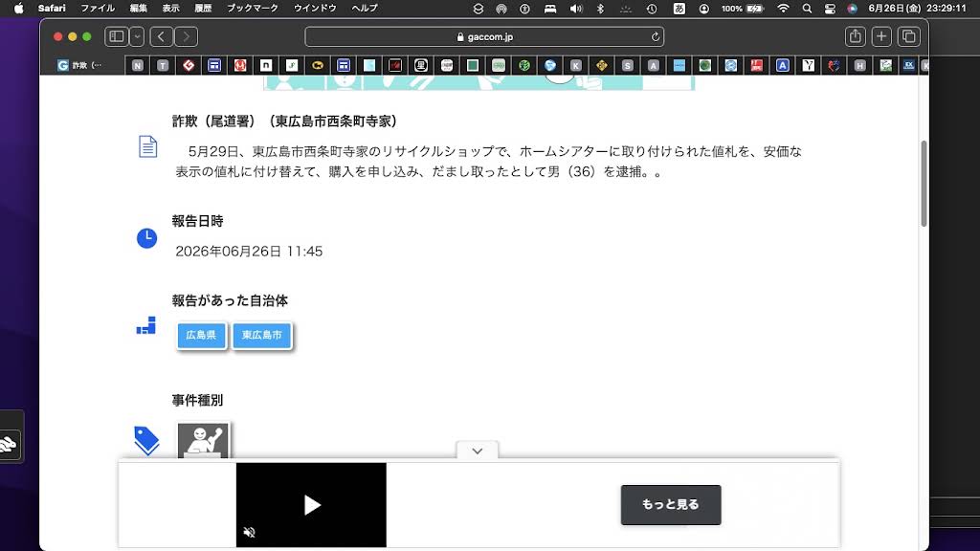Click the page vertical scrollbar
Screen dimensions: 980x551
click(x=924, y=185)
